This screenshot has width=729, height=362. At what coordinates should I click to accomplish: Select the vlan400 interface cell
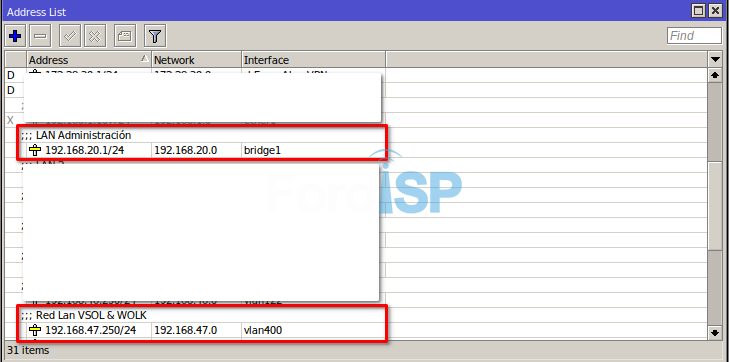click(263, 330)
